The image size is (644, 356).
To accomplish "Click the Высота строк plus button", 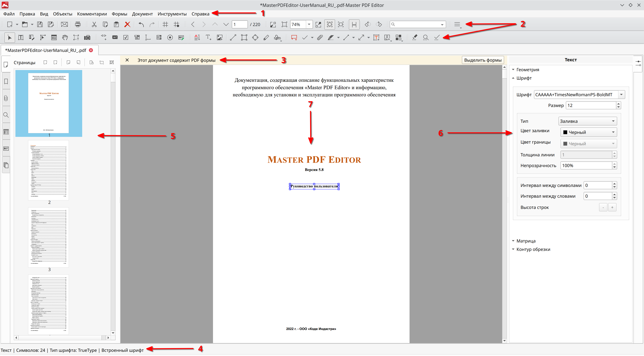I will [612, 208].
